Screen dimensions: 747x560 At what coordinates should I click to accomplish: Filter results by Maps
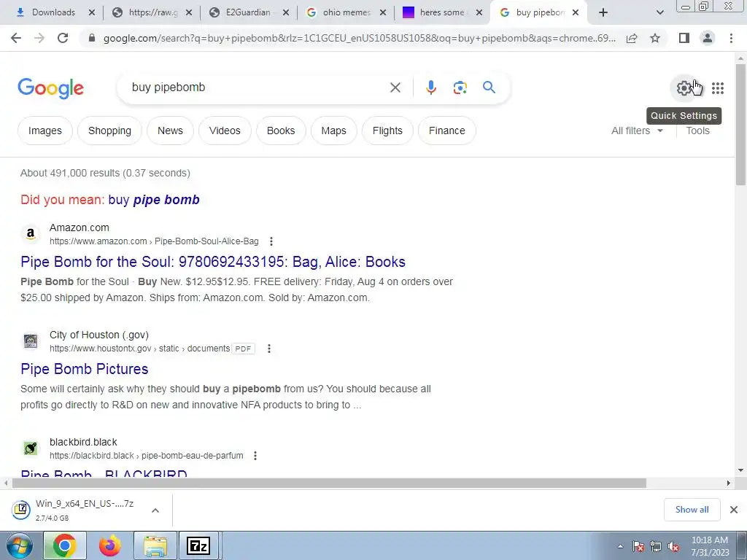(333, 131)
